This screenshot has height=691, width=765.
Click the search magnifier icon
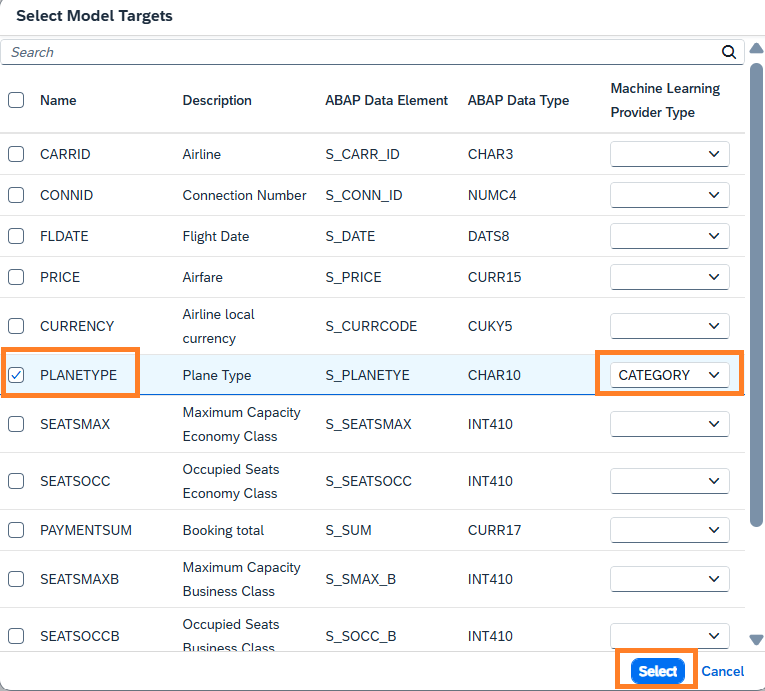(729, 52)
